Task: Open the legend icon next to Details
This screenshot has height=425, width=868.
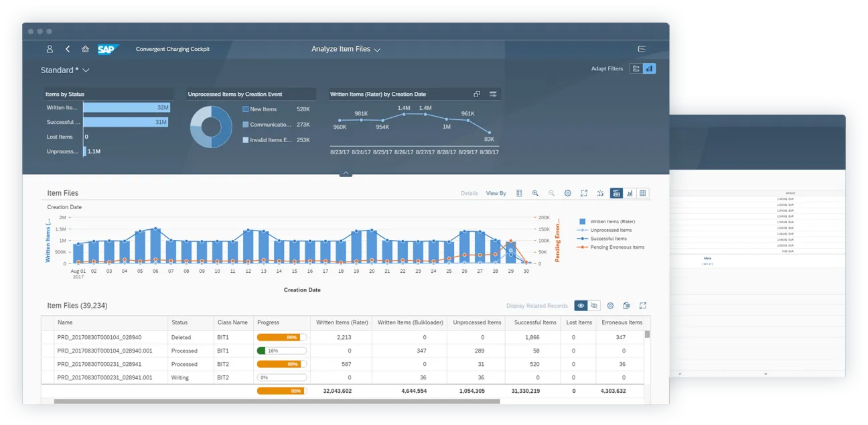Action: (520, 193)
